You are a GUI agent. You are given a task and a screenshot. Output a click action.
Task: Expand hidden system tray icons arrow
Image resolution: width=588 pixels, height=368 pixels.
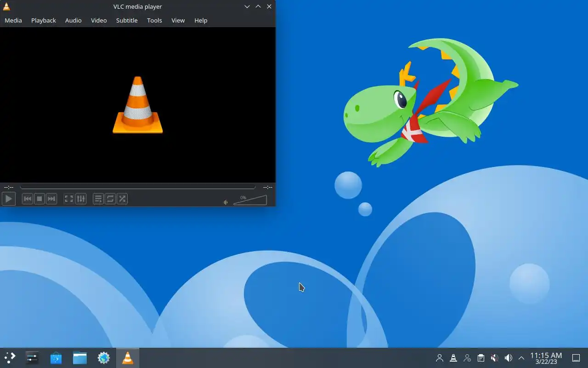(x=521, y=358)
